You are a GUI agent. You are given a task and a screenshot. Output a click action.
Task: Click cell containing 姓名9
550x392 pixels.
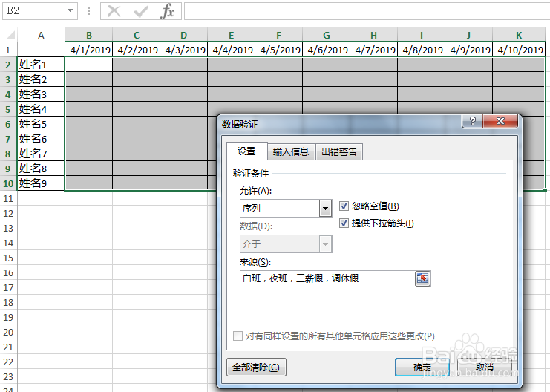41,183
